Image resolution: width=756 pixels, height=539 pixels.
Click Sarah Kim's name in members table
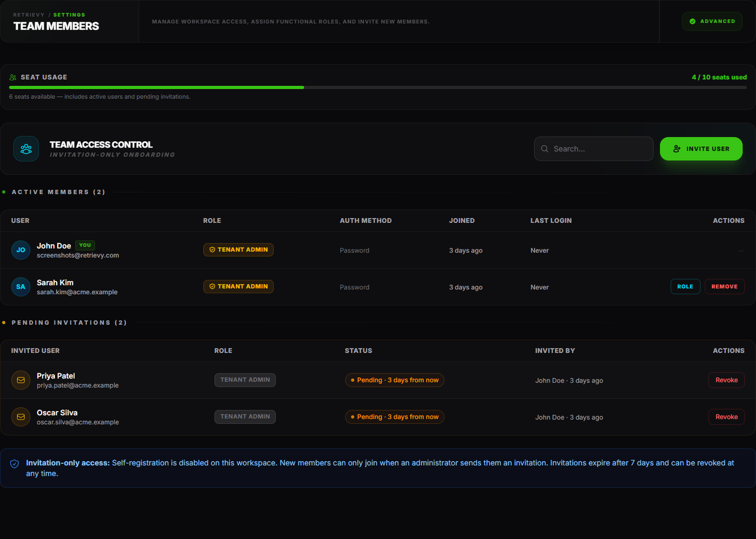55,282
